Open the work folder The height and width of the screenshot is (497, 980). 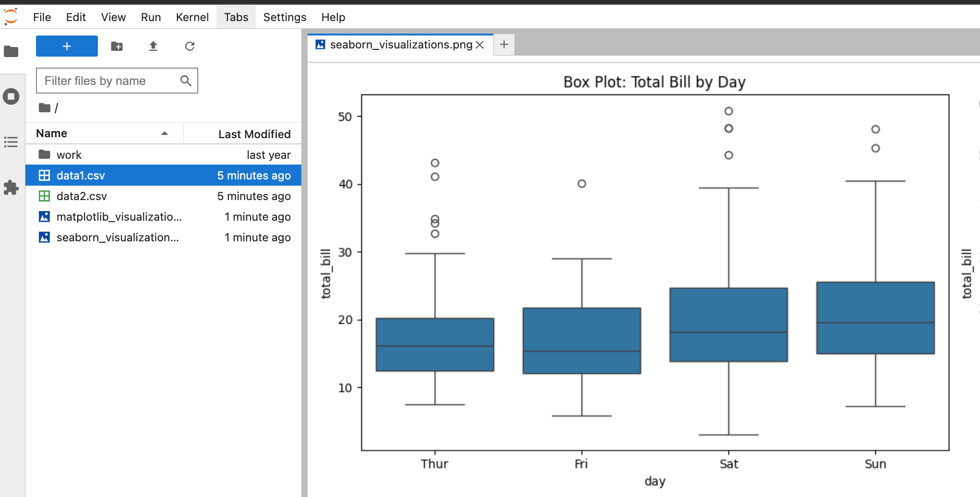click(69, 155)
